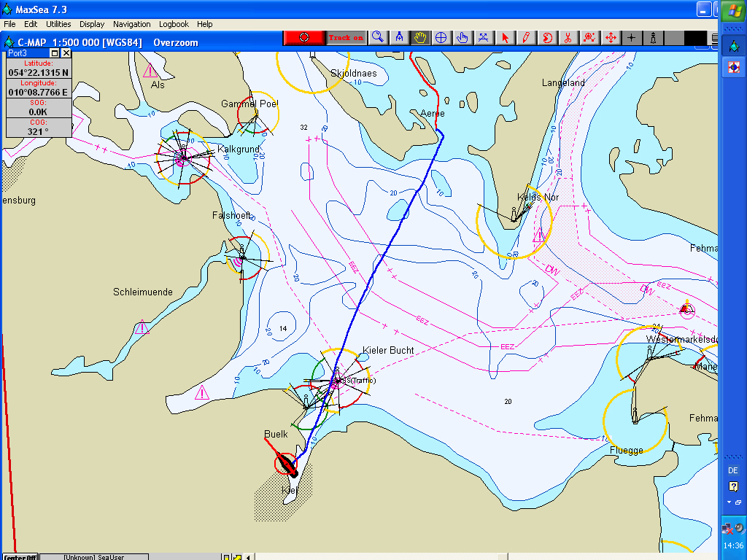The width and height of the screenshot is (747, 560).
Task: Activate the yellow hand pan tool
Action: (x=420, y=38)
